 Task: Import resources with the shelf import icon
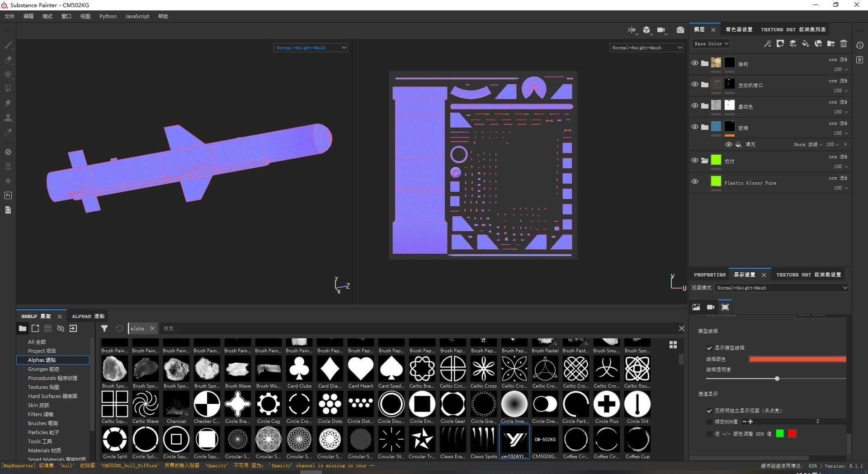point(73,328)
